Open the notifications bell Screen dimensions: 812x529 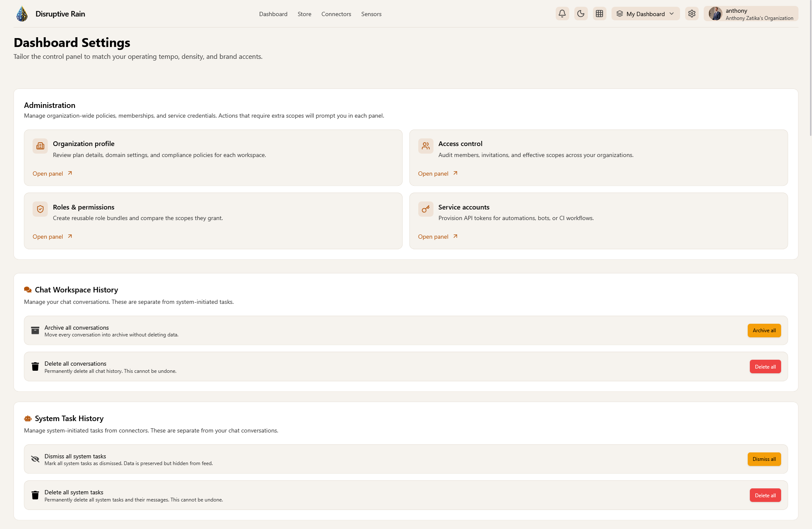tap(562, 14)
